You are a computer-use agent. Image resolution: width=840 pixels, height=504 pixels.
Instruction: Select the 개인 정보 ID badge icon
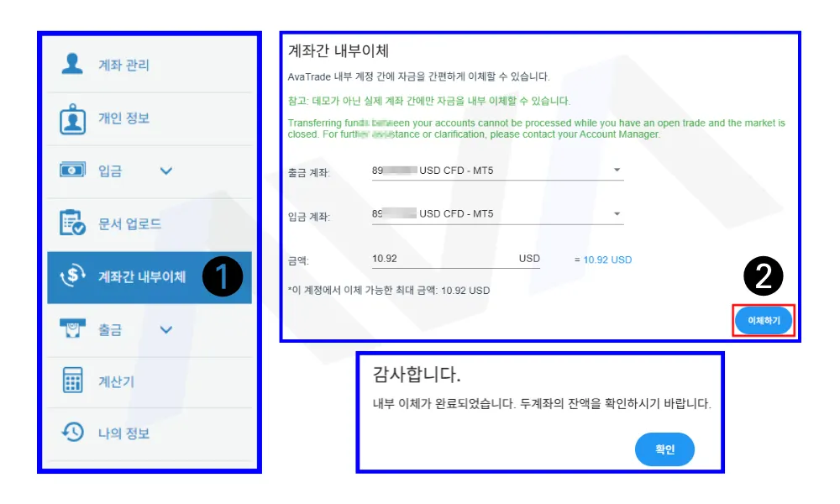coord(72,118)
